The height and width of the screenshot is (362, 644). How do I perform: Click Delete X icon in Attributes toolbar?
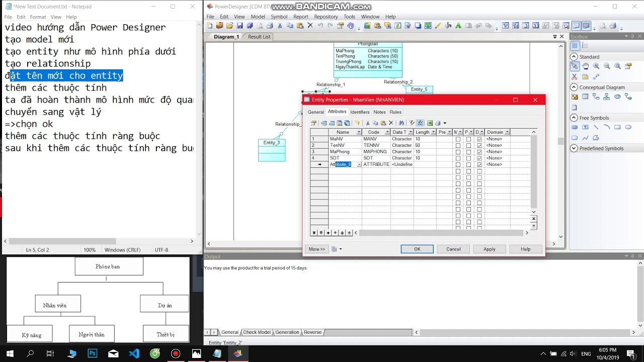pos(391,123)
